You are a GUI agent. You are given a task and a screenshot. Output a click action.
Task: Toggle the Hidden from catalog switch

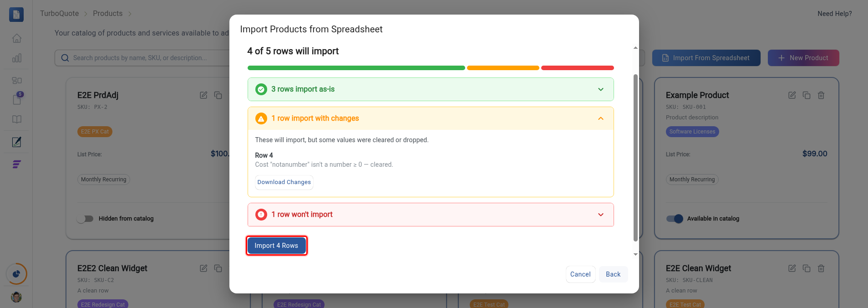pyautogui.click(x=85, y=219)
